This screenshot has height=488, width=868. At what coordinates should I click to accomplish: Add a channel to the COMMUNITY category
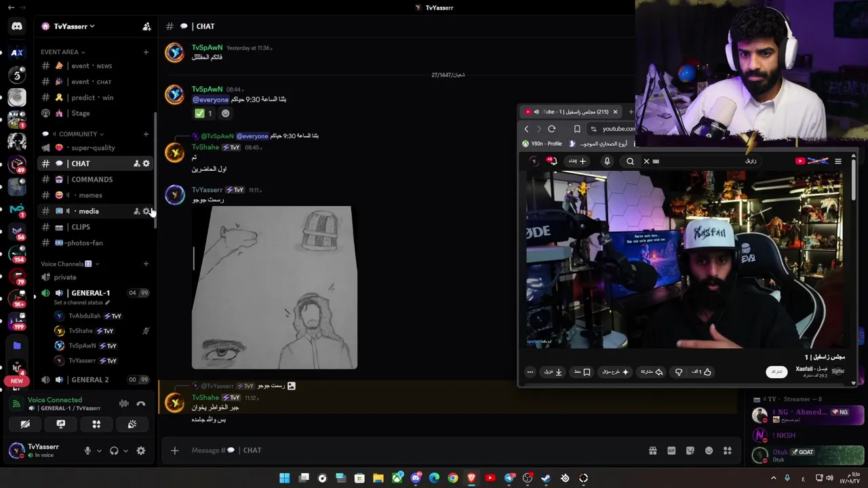(146, 134)
